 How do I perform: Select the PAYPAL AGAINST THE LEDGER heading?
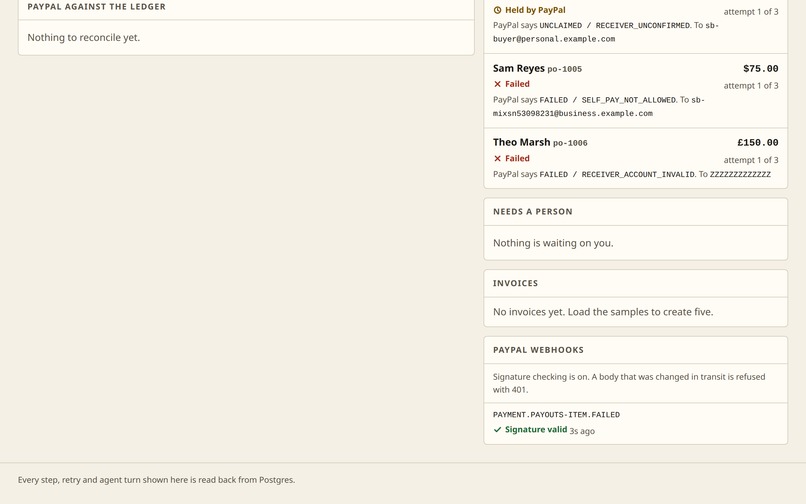tap(97, 7)
